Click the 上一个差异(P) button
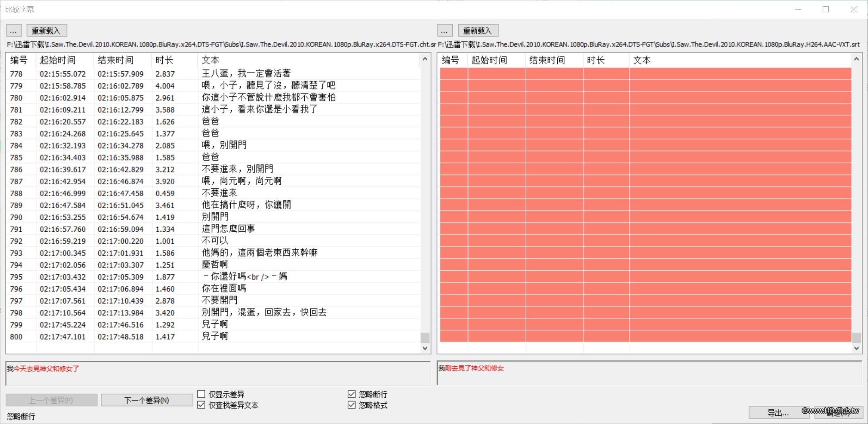This screenshot has width=868, height=424. tap(51, 400)
